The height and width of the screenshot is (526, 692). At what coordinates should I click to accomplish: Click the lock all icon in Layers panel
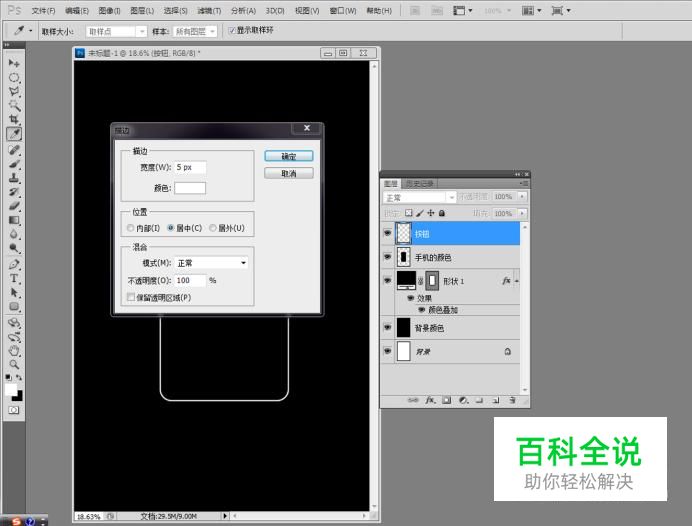point(442,213)
